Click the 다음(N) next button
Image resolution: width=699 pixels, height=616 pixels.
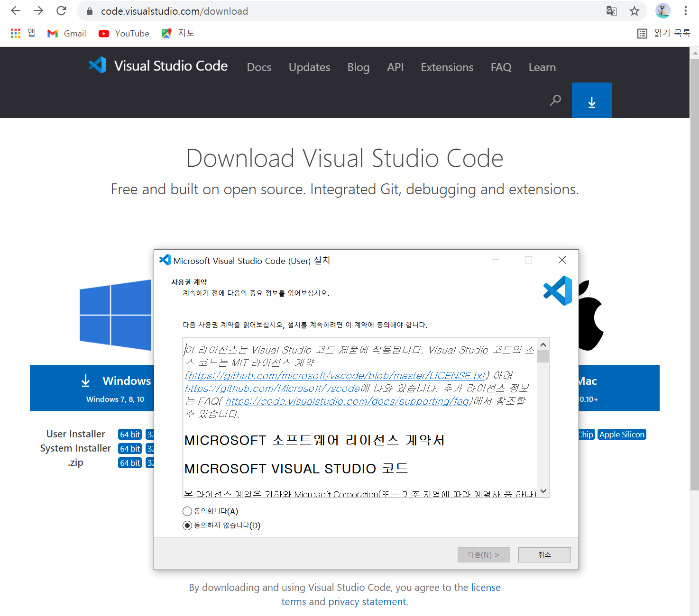point(484,555)
